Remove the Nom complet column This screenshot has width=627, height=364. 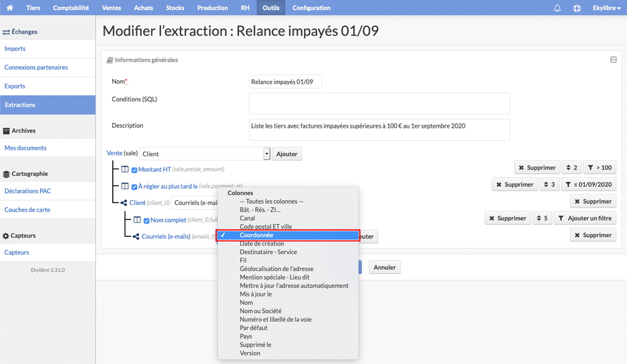508,218
